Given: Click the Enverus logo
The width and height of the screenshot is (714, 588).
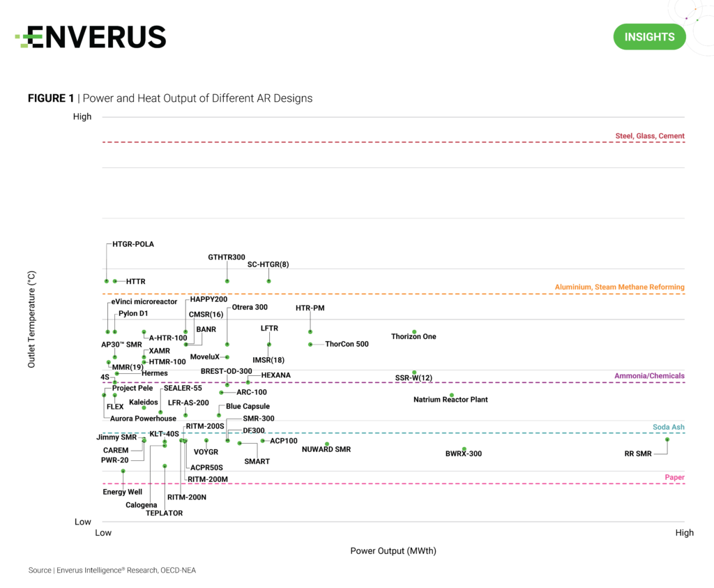Looking at the screenshot, I should [x=91, y=37].
